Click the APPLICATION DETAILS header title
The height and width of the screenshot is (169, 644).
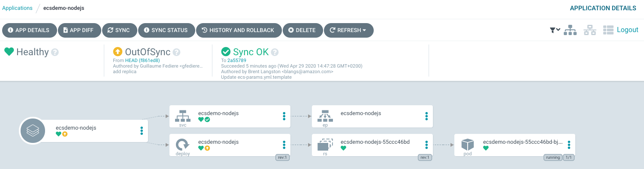pyautogui.click(x=603, y=8)
